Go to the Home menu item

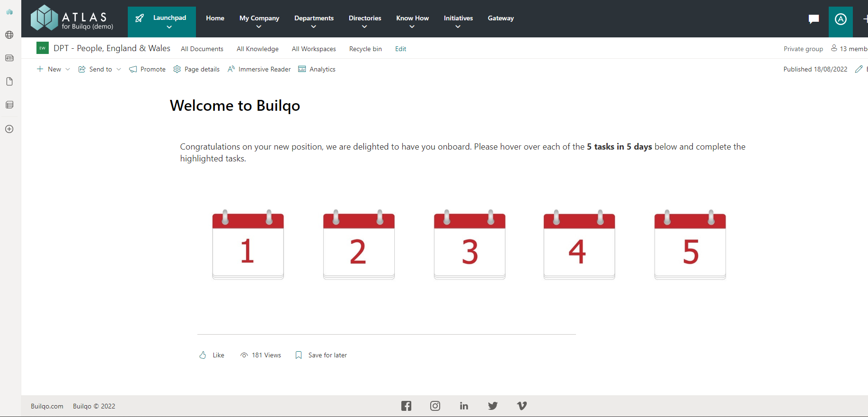point(215,18)
